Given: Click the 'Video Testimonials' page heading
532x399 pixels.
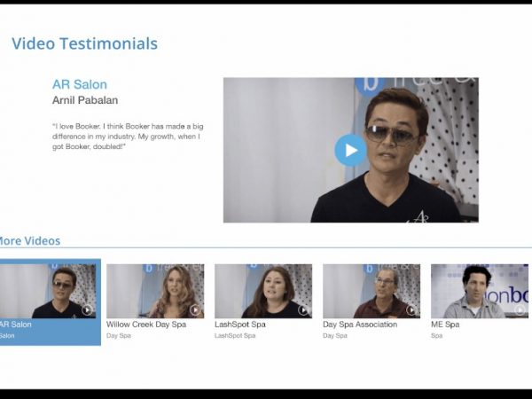Looking at the screenshot, I should (85, 43).
